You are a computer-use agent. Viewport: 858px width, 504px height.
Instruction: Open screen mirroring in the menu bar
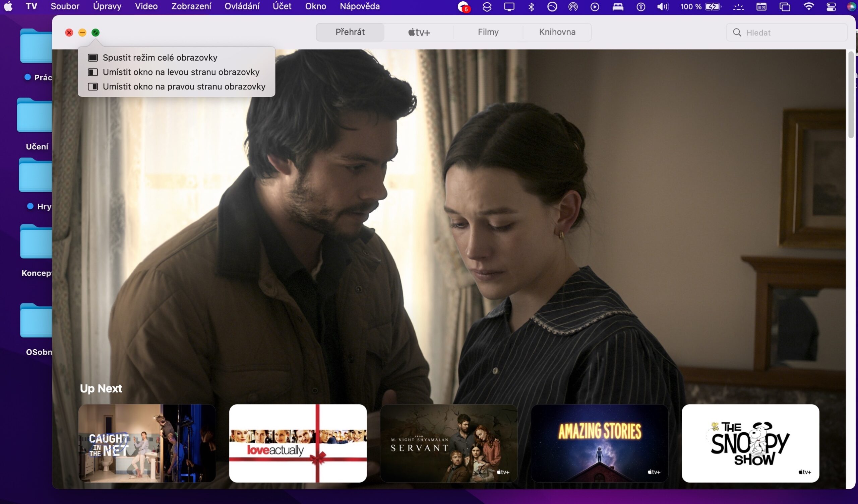[509, 6]
